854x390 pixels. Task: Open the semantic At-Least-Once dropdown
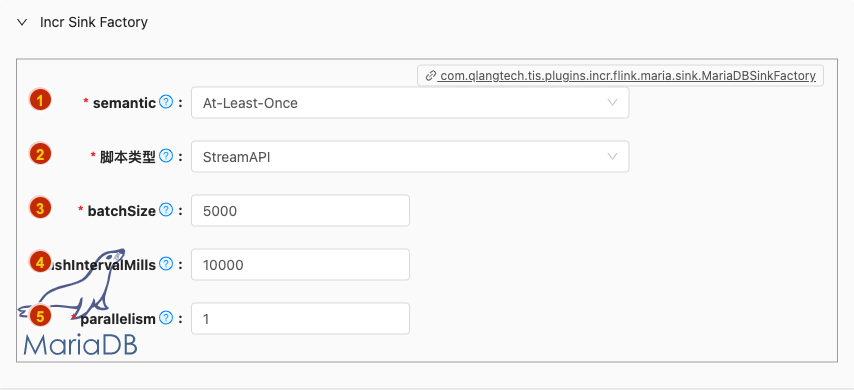click(410, 102)
